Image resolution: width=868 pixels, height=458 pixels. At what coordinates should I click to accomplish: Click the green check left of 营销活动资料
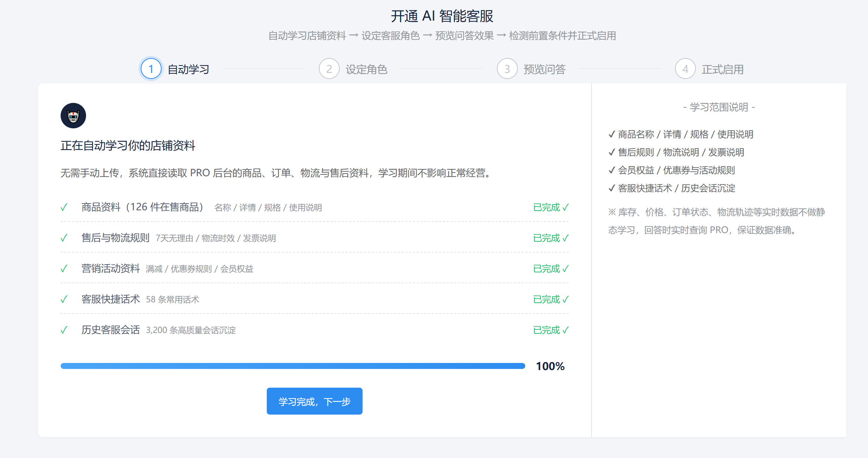click(x=64, y=269)
